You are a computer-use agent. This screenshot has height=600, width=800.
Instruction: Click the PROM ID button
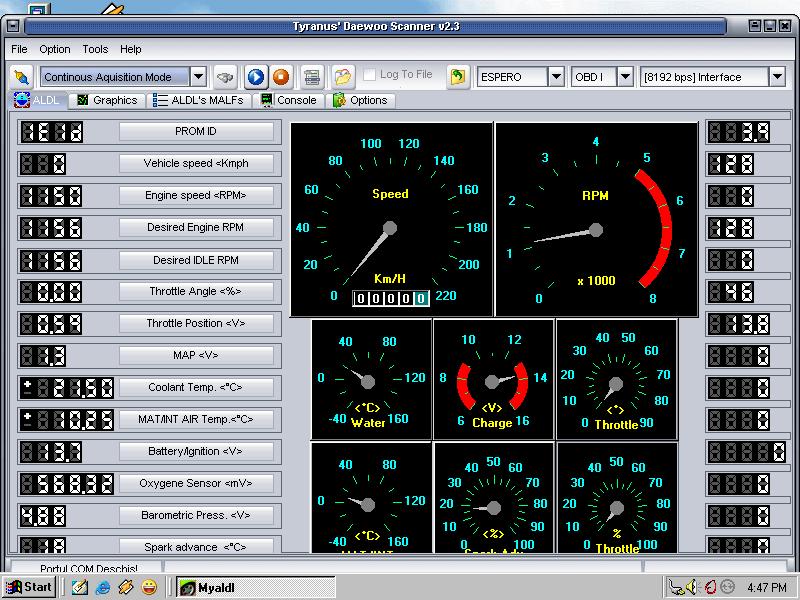(x=196, y=132)
